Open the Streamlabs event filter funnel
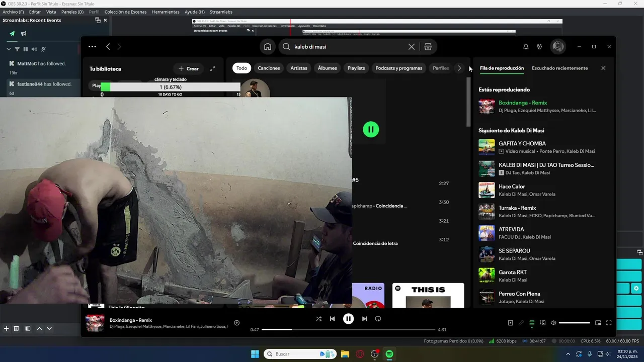This screenshot has width=644, height=362. [x=17, y=49]
